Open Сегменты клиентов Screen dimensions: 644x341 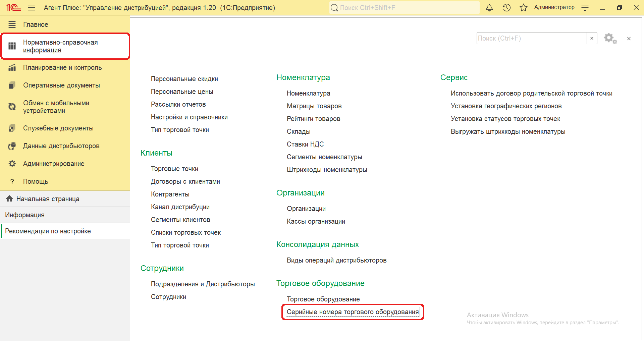point(180,220)
